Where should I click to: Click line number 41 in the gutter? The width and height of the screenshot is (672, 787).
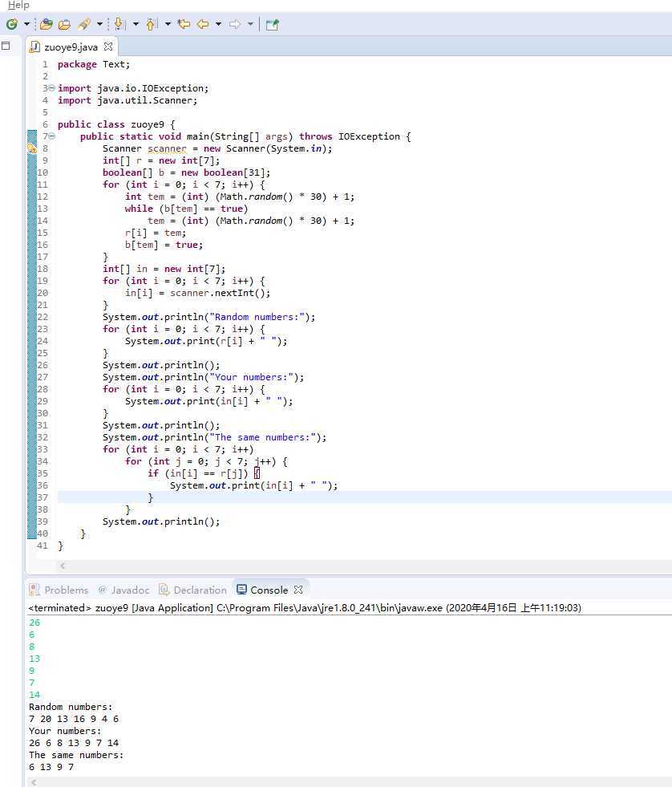pyautogui.click(x=43, y=546)
